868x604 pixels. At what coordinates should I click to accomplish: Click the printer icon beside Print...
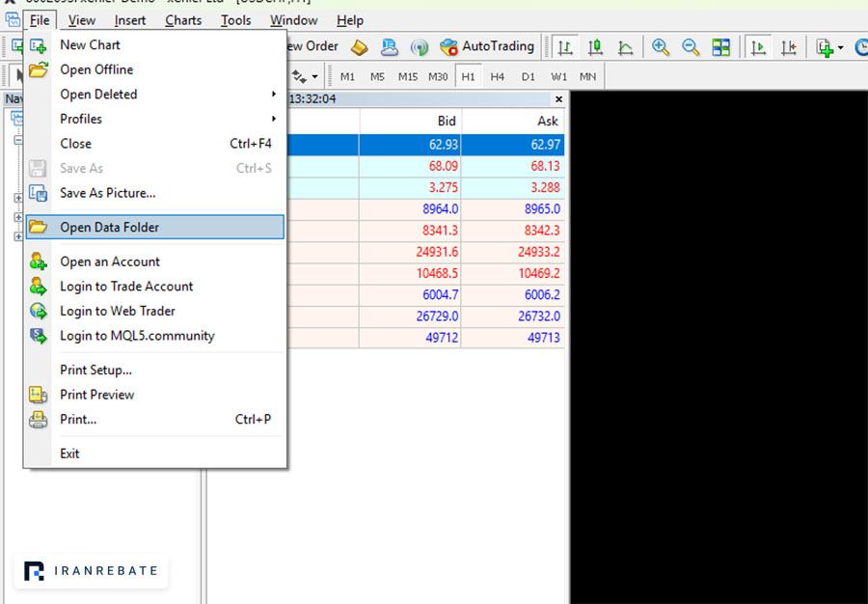point(39,420)
